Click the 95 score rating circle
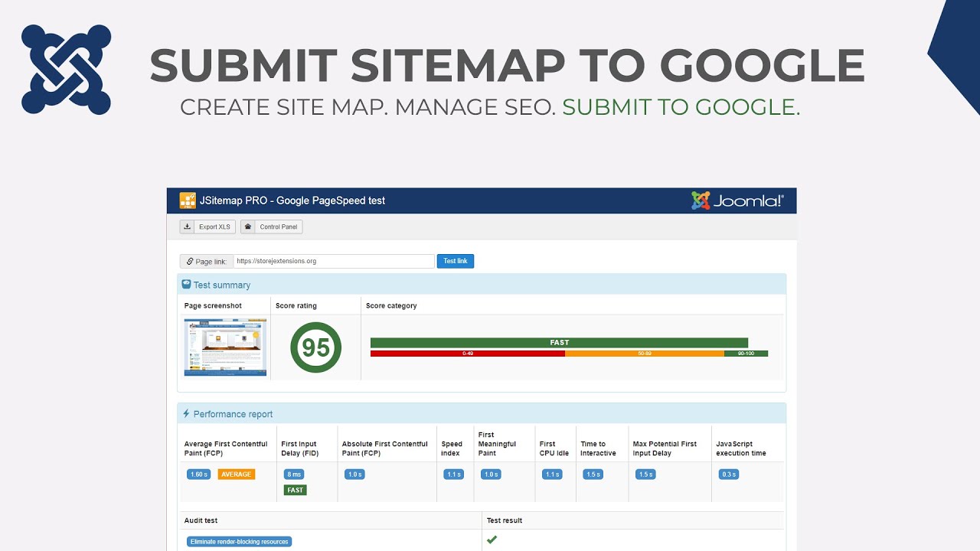This screenshot has height=551, width=980. (x=315, y=347)
